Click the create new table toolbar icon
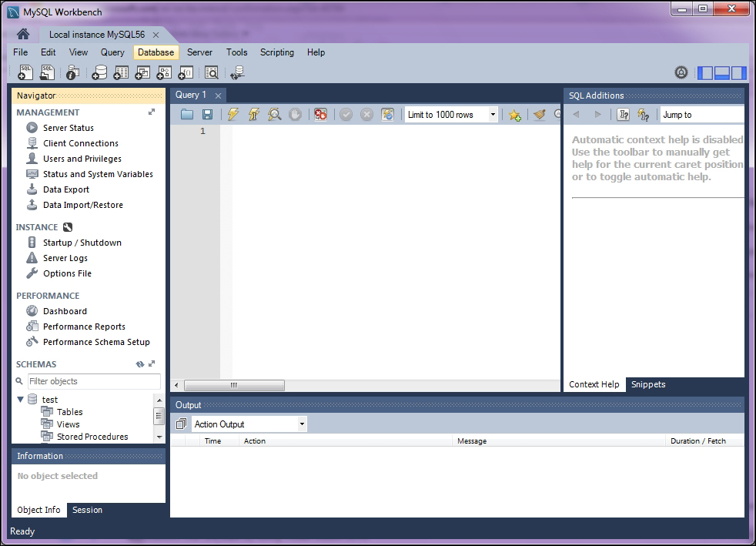756x546 pixels. [x=120, y=73]
